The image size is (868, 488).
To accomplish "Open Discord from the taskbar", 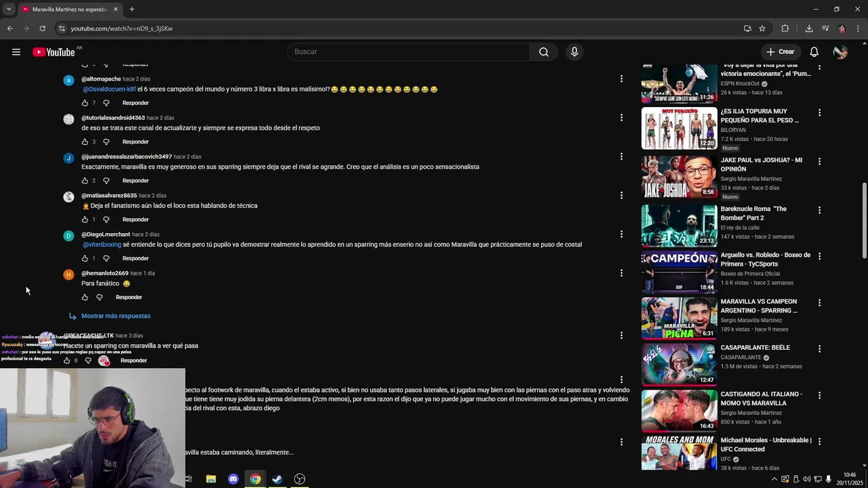I will click(x=233, y=479).
